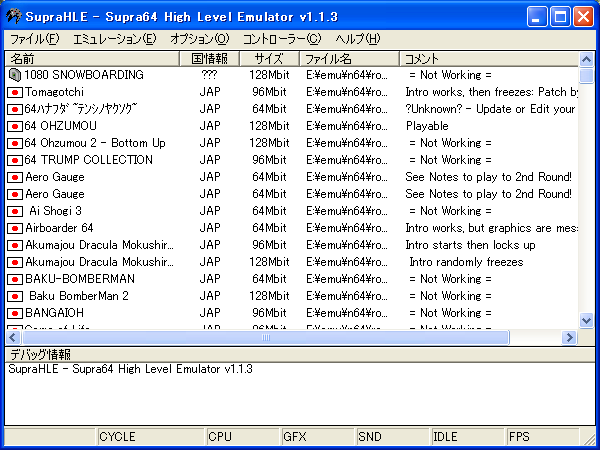This screenshot has height=450, width=600.
Task: Click the コメント column header
Action: click(x=490, y=59)
